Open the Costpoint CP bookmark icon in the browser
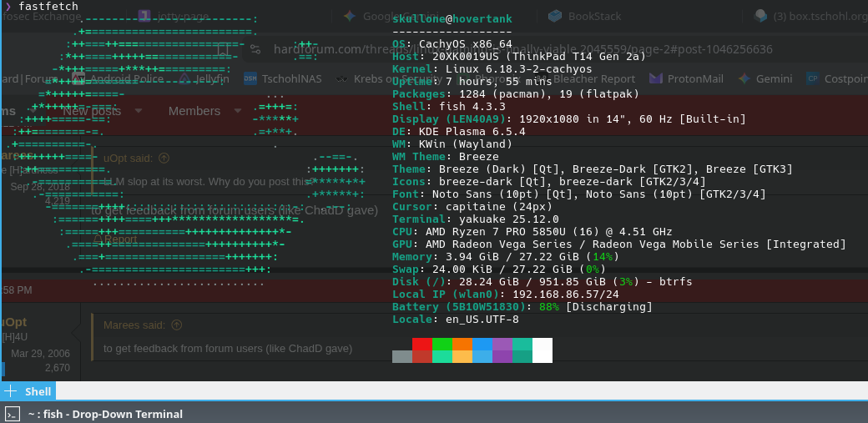Image resolution: width=868 pixels, height=423 pixels. (813, 78)
